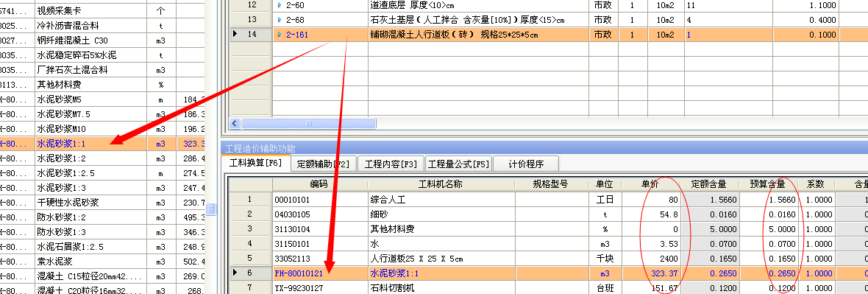Image resolution: width=868 pixels, height=294 pixels.
Task: Select 水泥砂浆1:2.5 in the material list
Action: (65, 173)
